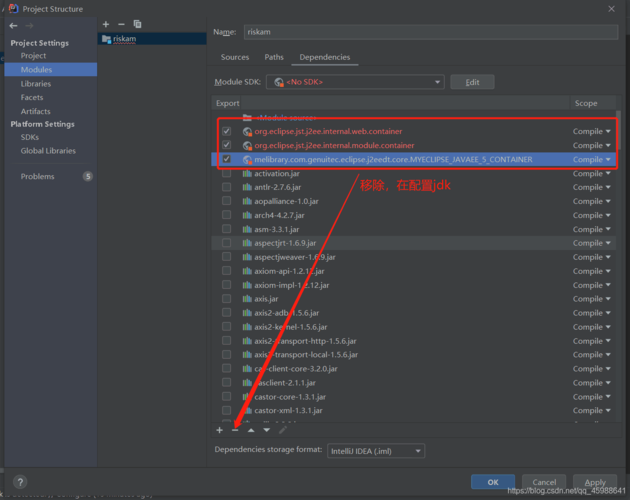Viewport: 630px width, 500px height.
Task: Tick the export checkbox for castor-core-1.3.1.jar
Action: (x=227, y=396)
